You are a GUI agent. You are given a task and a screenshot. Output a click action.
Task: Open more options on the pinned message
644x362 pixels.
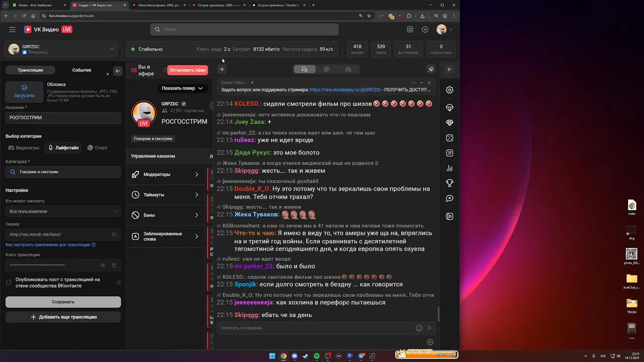tap(414, 82)
